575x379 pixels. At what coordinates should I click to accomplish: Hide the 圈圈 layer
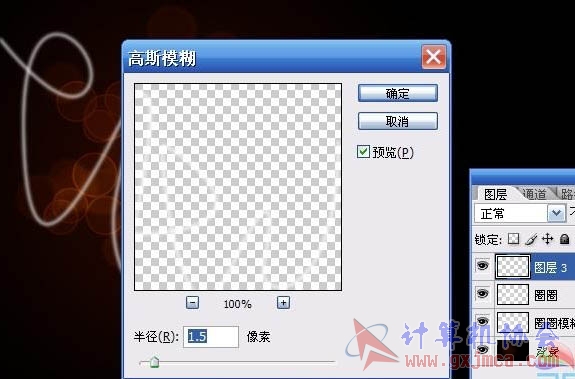(482, 293)
